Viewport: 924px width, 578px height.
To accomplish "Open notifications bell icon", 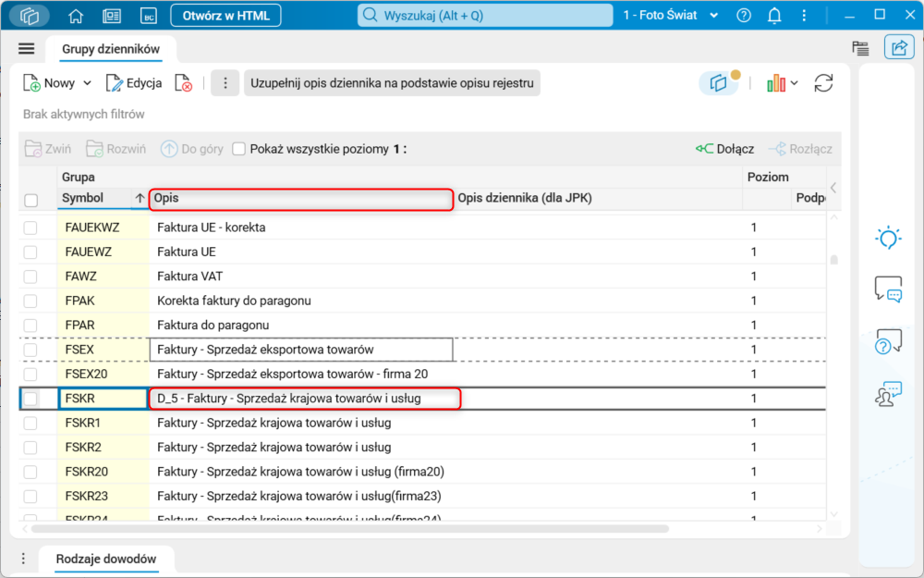I will coord(774,16).
